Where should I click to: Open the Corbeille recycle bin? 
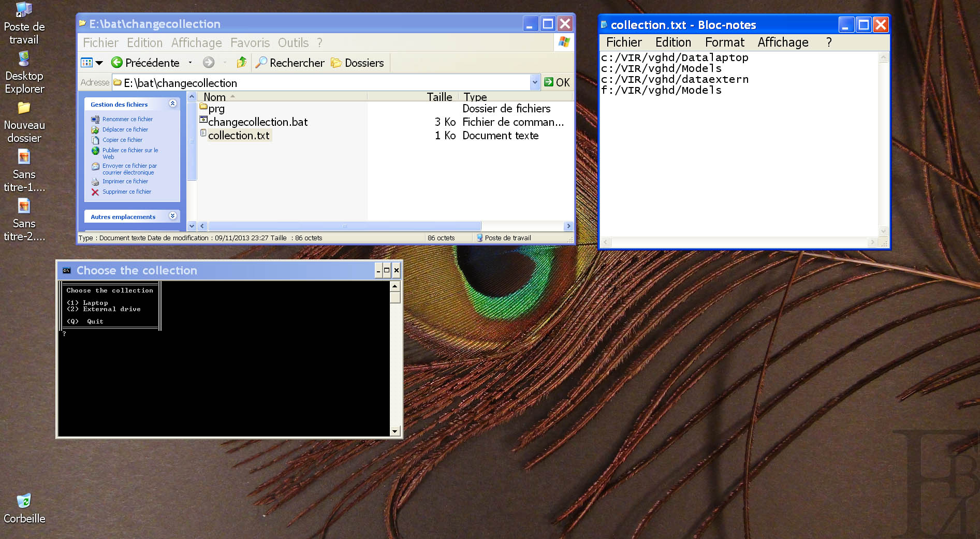24,508
